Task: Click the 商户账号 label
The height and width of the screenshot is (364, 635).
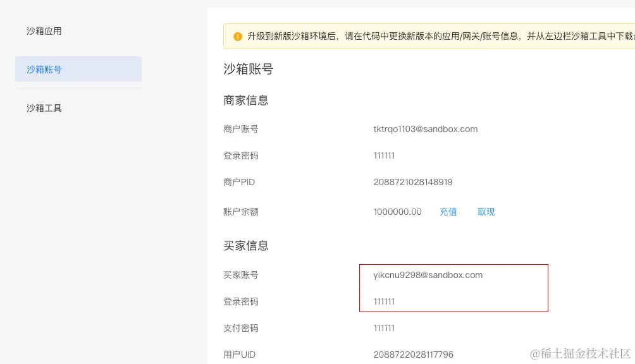Action: click(241, 129)
